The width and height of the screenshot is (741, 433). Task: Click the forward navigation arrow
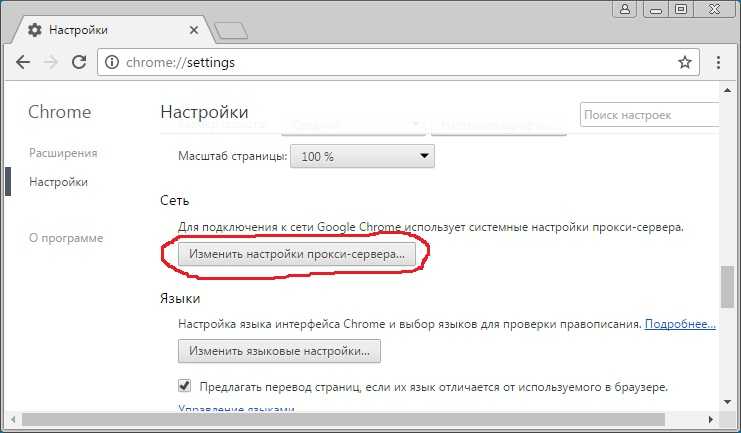(x=51, y=62)
